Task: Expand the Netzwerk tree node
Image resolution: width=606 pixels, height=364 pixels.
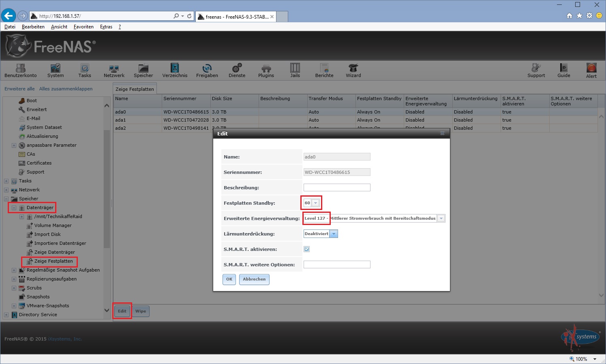Action: coord(6,190)
